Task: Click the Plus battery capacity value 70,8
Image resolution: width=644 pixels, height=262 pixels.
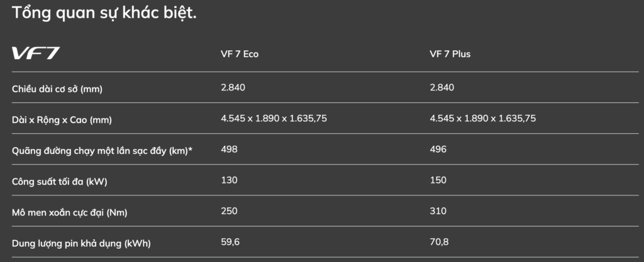Action: 439,242
